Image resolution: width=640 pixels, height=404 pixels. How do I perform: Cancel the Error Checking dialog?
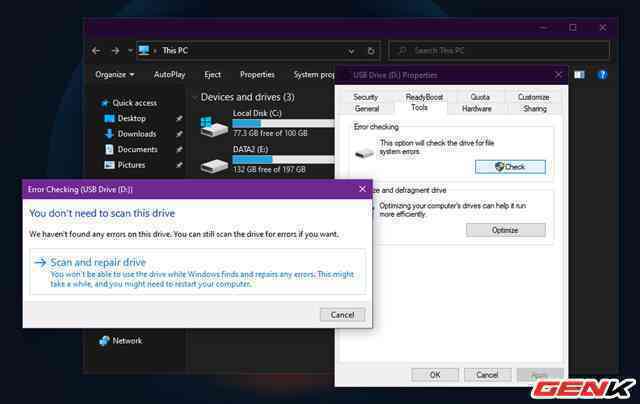point(342,315)
